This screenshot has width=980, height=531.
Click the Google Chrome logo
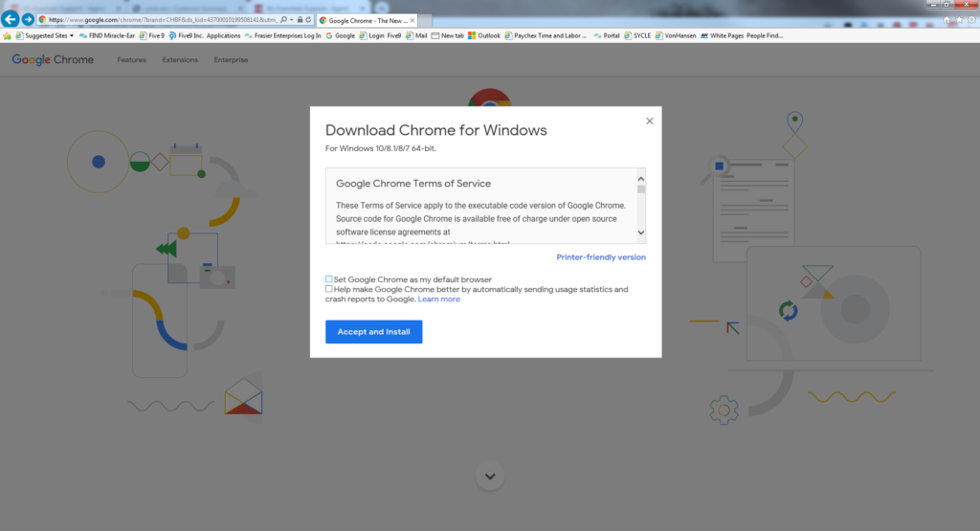pyautogui.click(x=53, y=59)
